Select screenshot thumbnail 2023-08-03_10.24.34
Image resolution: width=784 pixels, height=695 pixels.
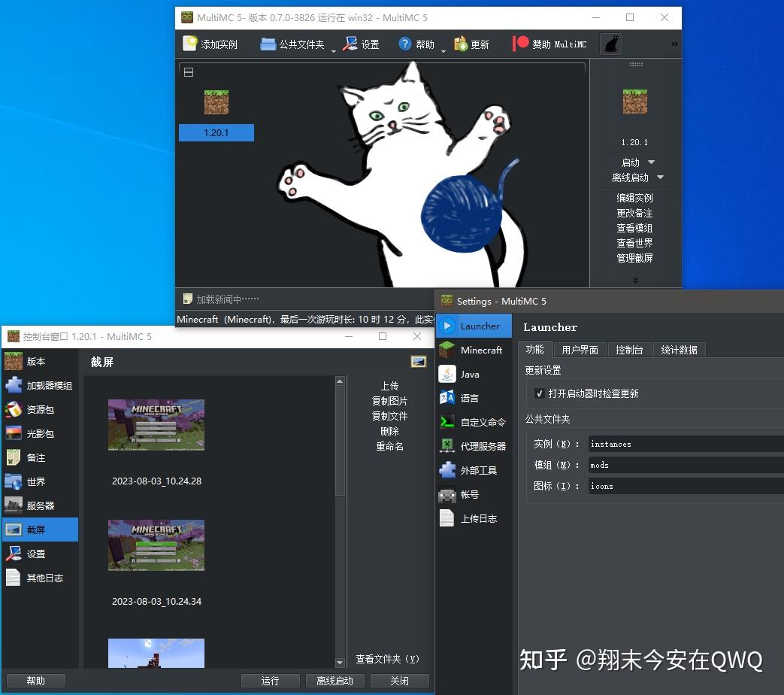(x=156, y=545)
